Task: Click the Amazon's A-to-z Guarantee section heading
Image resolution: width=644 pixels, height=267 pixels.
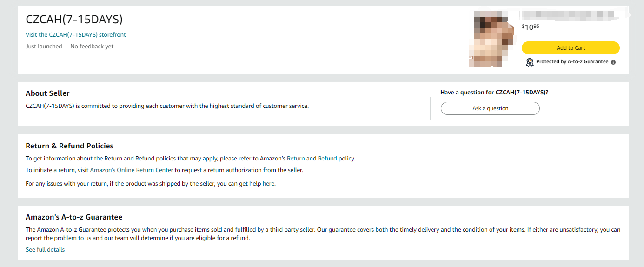Action: 74,217
